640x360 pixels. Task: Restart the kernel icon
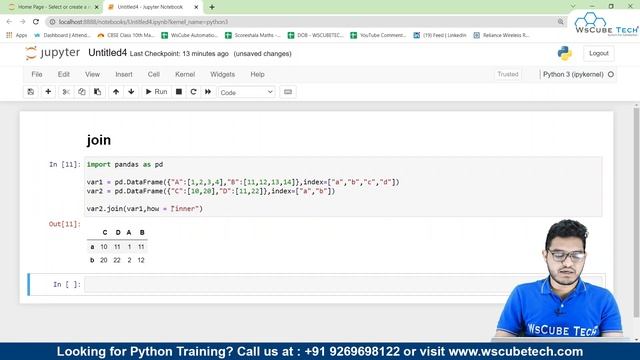pyautogui.click(x=193, y=92)
